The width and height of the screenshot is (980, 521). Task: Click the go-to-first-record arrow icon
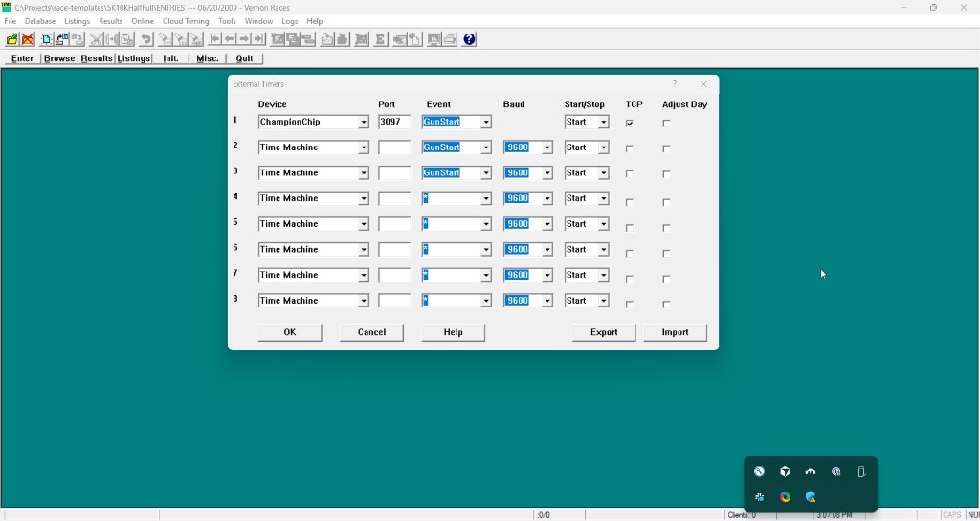coord(214,39)
